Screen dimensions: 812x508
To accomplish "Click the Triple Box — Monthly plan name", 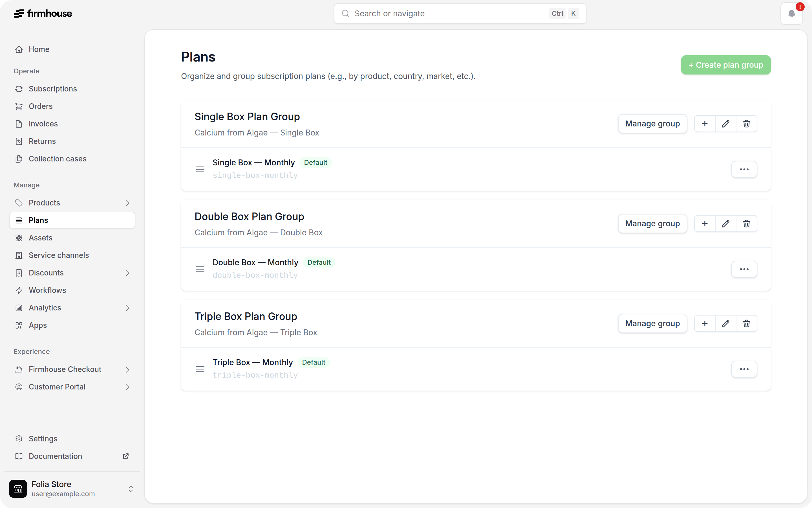I will 252,362.
